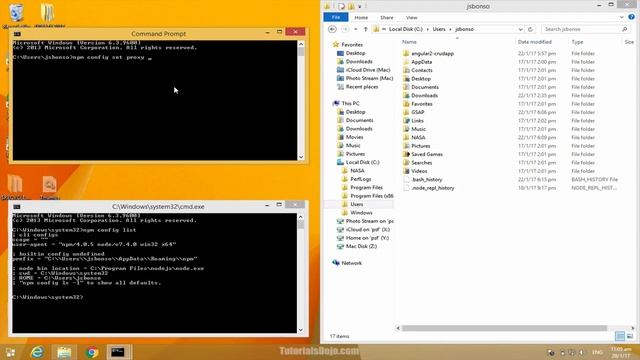This screenshot has width=640, height=360.
Task: Open File Explorer taskbar icon
Action: point(64,352)
